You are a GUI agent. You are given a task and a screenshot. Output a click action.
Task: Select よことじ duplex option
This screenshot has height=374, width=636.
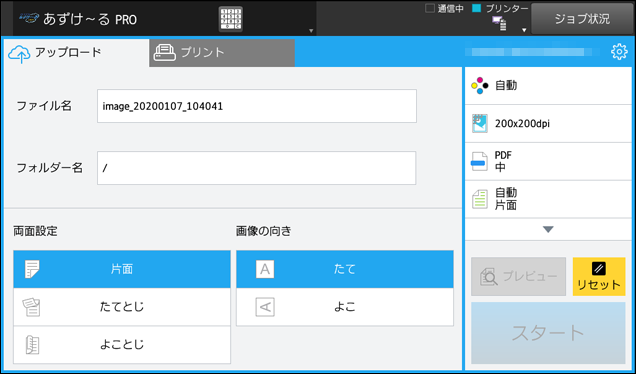[x=122, y=345]
